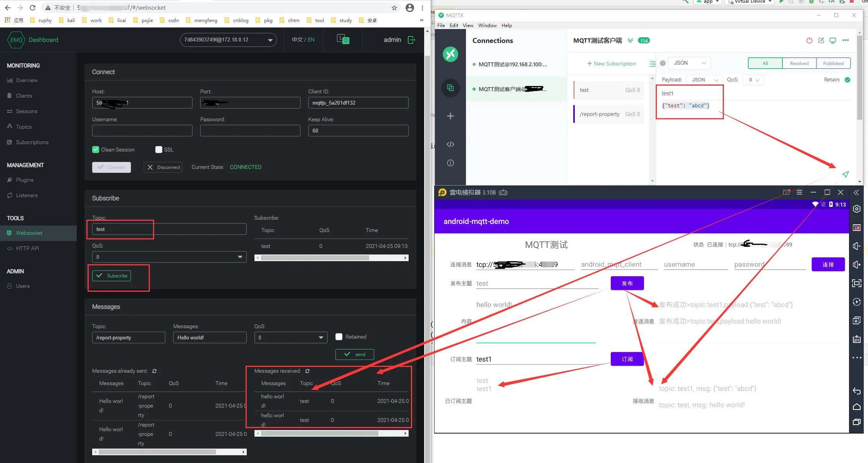Click the EMQ dashboard logout icon
The height and width of the screenshot is (463, 868).
[411, 40]
